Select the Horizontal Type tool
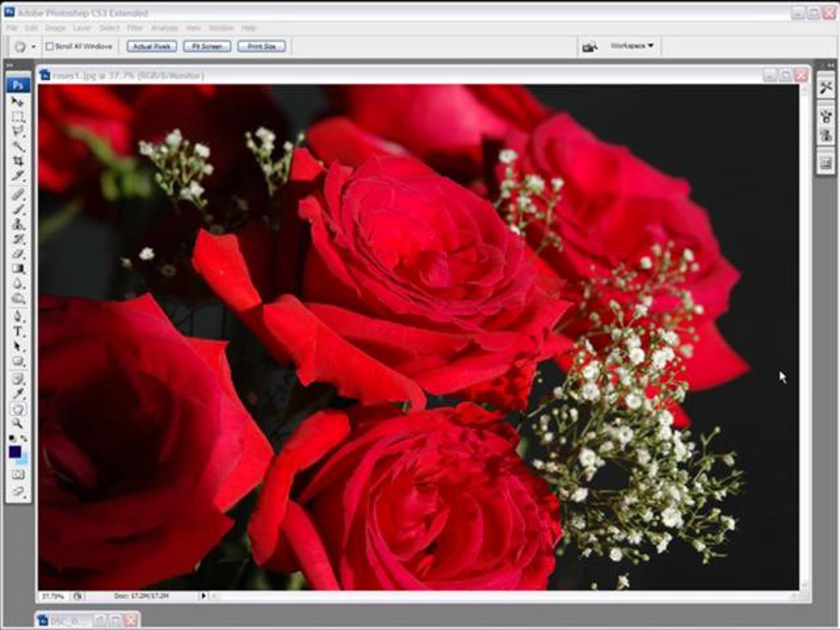Viewport: 840px width, 630px height. pyautogui.click(x=17, y=331)
